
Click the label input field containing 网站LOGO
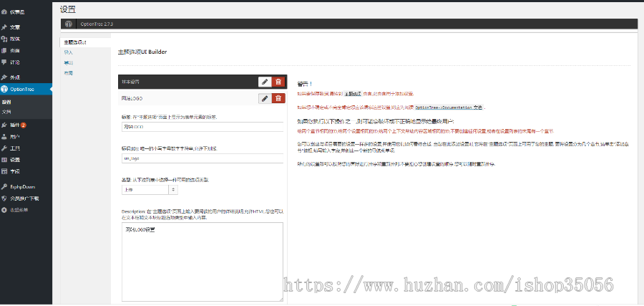click(x=202, y=127)
